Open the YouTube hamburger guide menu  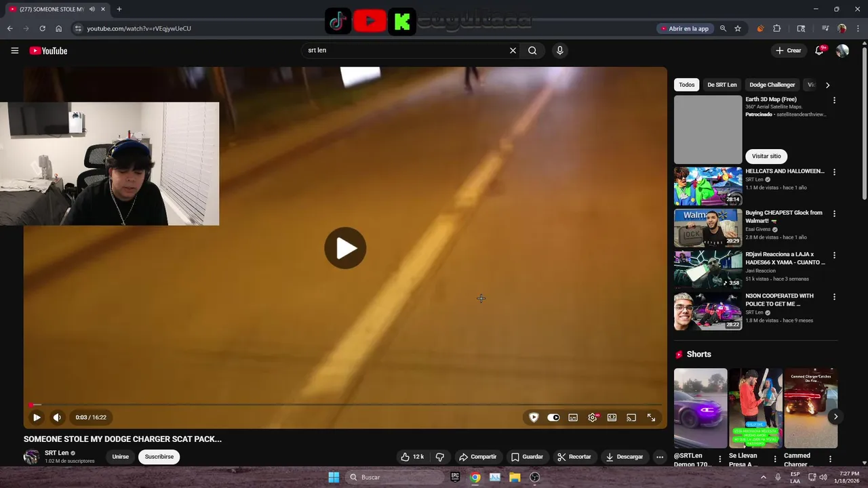[14, 51]
